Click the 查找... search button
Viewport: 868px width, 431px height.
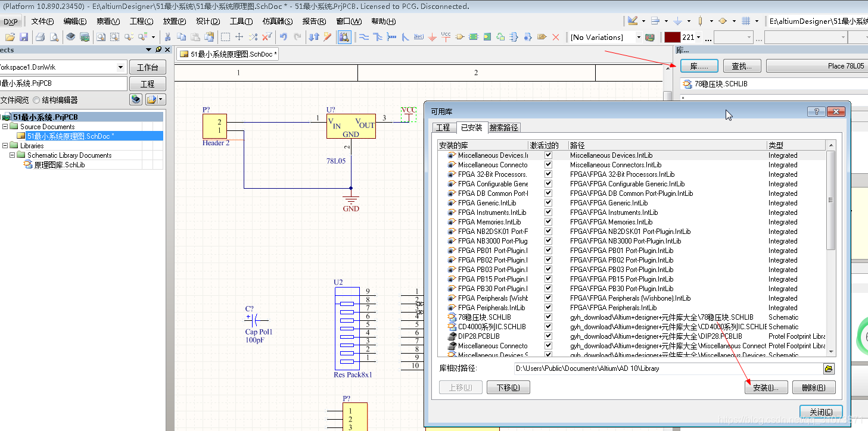(741, 66)
